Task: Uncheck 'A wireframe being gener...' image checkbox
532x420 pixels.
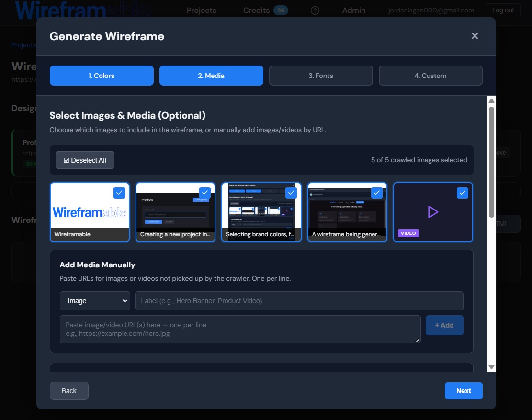Action: tap(376, 193)
